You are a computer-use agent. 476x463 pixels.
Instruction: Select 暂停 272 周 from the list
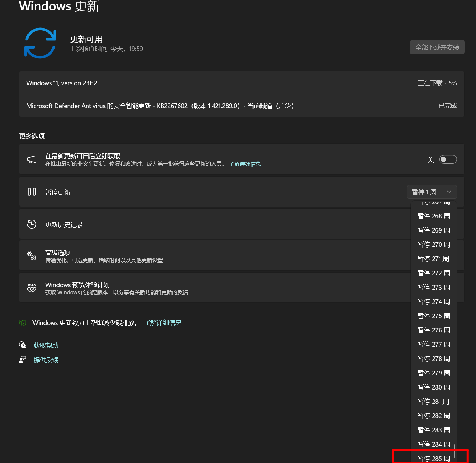click(434, 273)
